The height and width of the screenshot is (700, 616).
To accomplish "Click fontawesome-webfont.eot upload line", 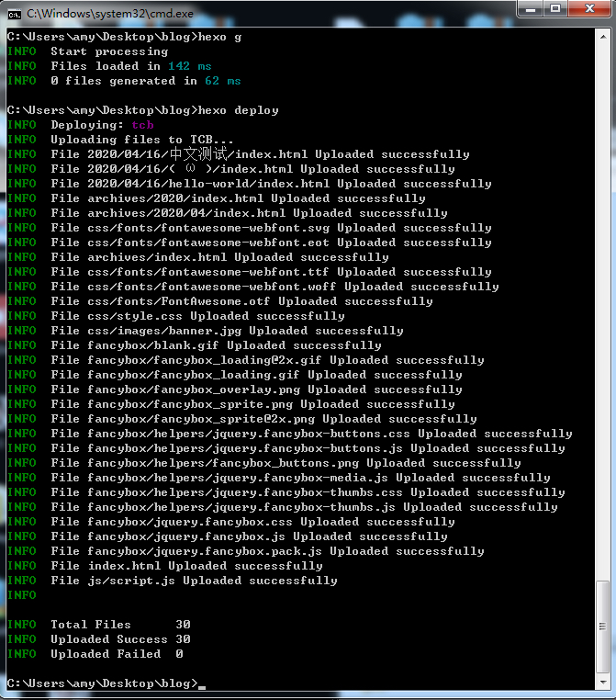I will (x=249, y=243).
